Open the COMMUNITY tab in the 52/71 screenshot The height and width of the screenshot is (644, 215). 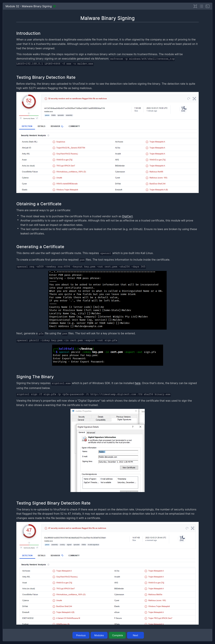74,126
